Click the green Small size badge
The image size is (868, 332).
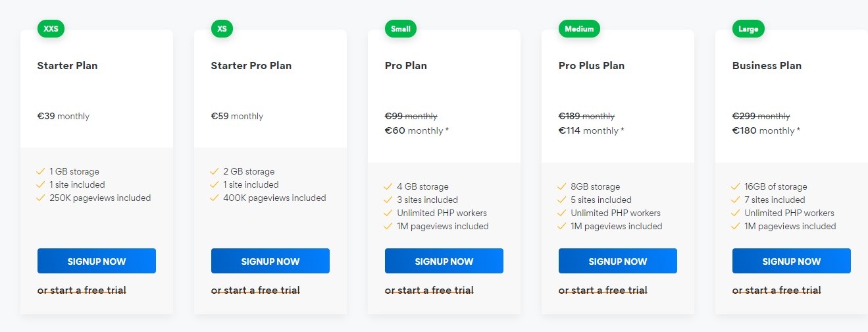[401, 29]
